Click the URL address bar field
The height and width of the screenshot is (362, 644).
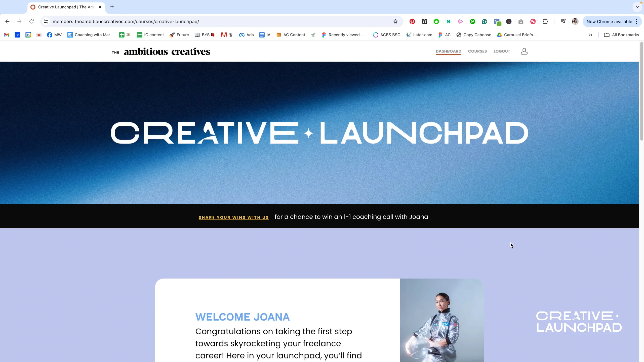[219, 22]
